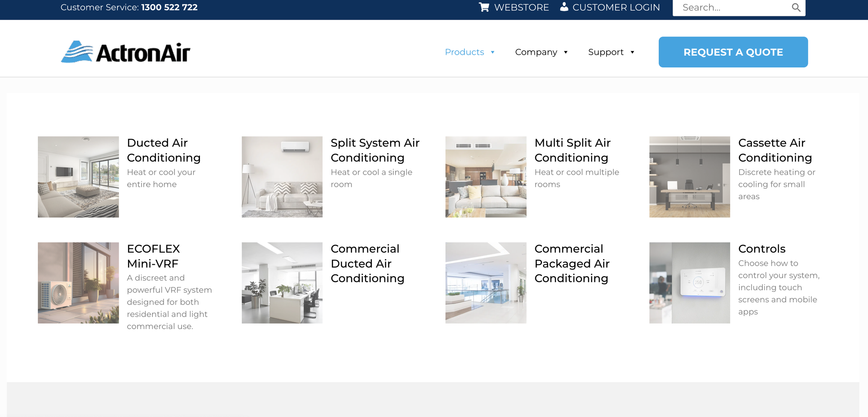The height and width of the screenshot is (417, 868).
Task: Open the Support menu item
Action: (606, 52)
